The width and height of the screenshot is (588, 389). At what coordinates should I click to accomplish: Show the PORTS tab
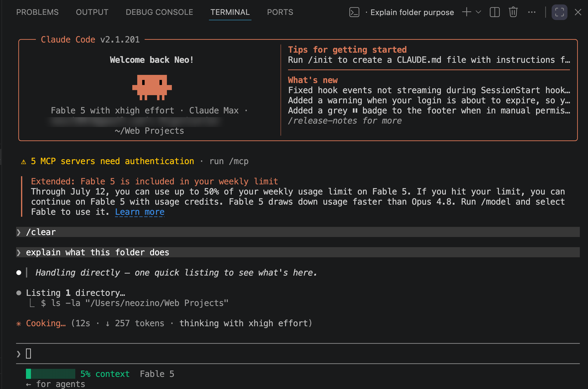click(280, 12)
